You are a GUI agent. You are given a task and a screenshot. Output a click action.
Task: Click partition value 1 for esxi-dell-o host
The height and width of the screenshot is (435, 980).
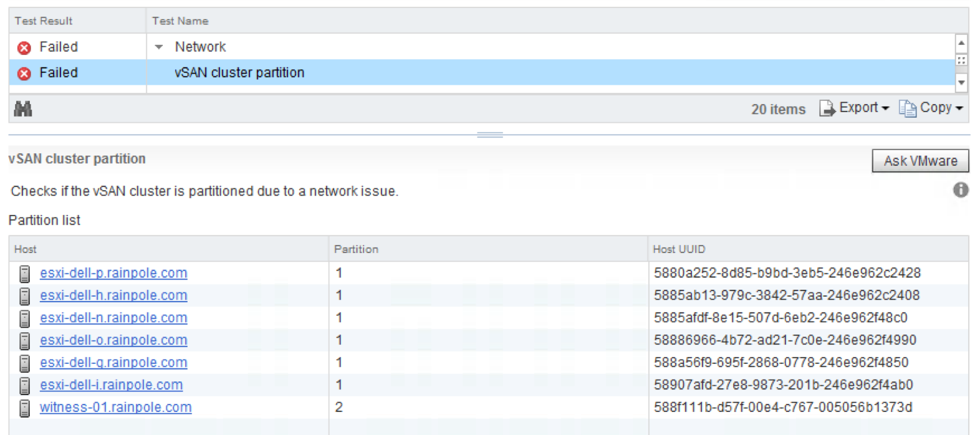339,340
